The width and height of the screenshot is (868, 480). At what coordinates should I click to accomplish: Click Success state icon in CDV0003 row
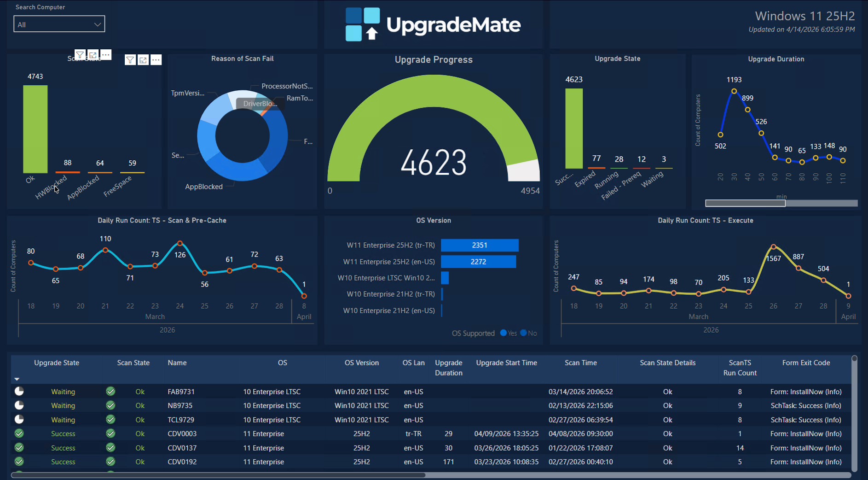pos(19,433)
